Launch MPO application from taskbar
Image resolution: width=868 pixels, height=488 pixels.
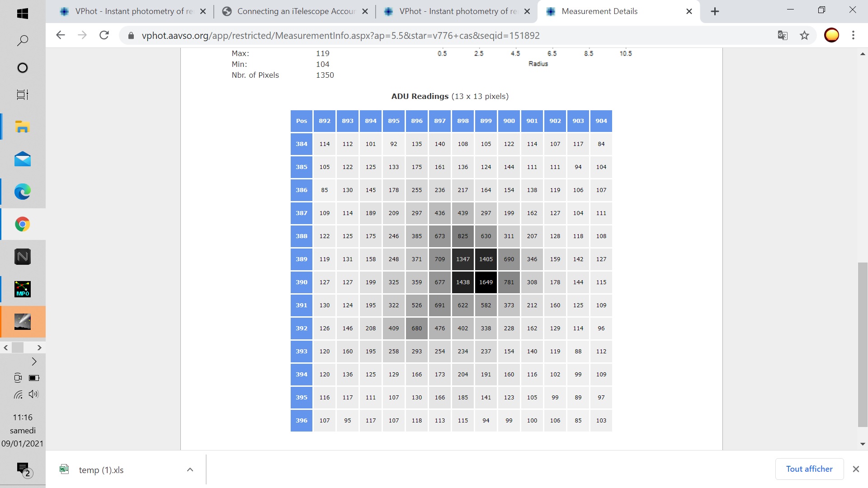point(22,289)
